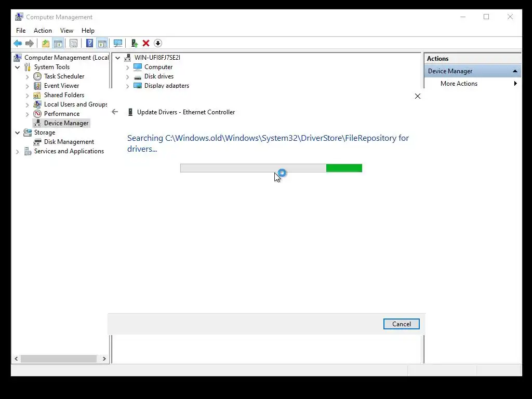Viewport: 532px width, 399px height.
Task: Click the Actions pane header
Action: (x=473, y=58)
